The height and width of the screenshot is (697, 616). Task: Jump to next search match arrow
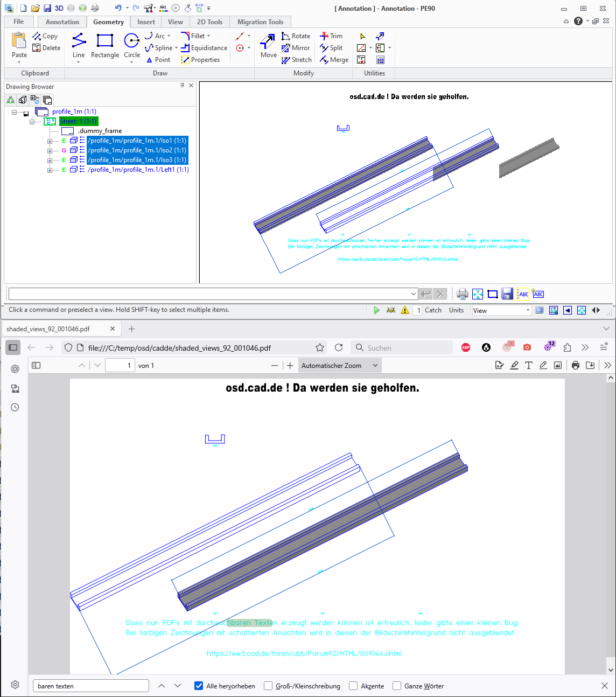178,686
